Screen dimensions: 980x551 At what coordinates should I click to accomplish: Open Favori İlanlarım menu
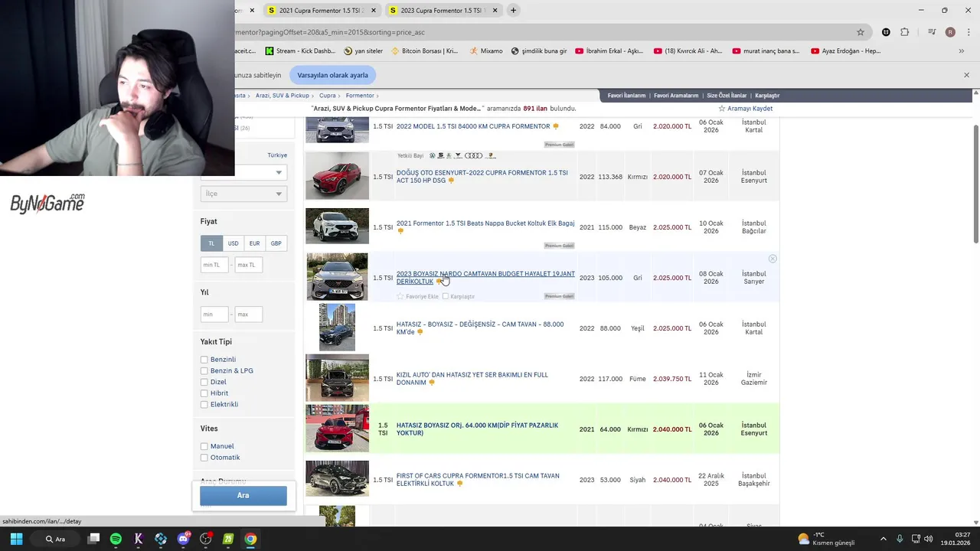point(626,96)
